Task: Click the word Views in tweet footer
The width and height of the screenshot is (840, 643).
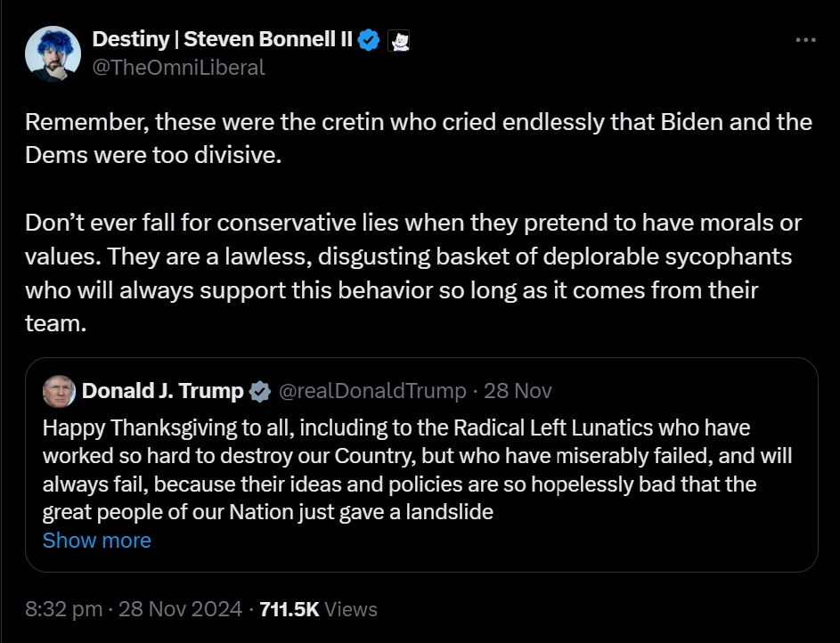Action: coord(351,609)
